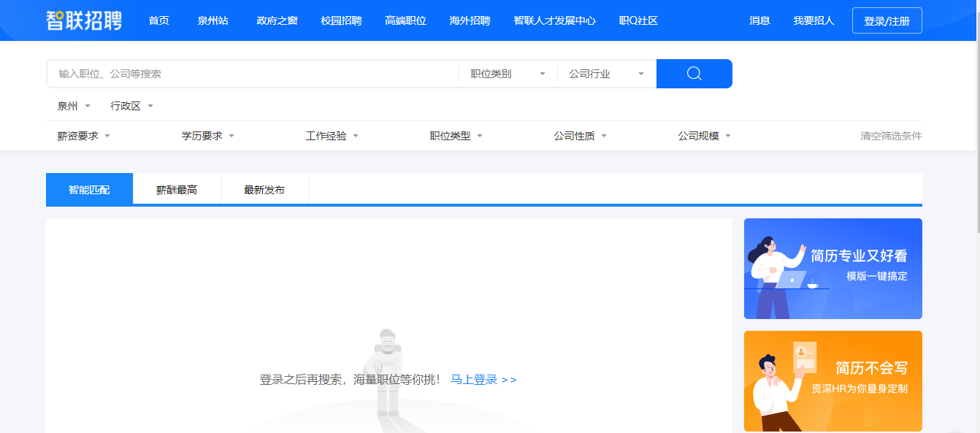Open 校园招聘 nav item
980x433 pixels.
click(341, 20)
